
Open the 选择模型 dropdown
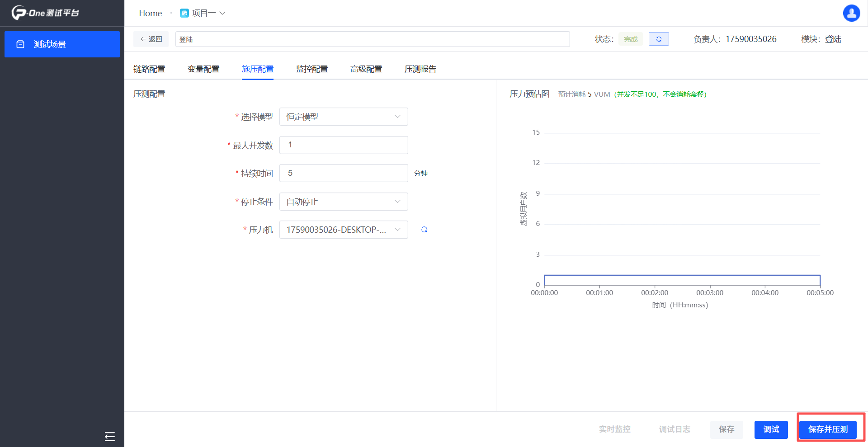tap(344, 117)
